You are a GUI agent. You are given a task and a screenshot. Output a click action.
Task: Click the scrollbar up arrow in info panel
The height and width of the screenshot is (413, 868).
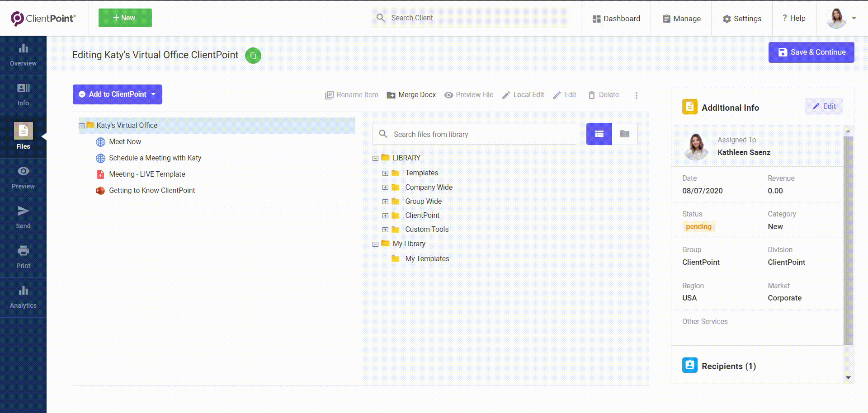(x=848, y=131)
